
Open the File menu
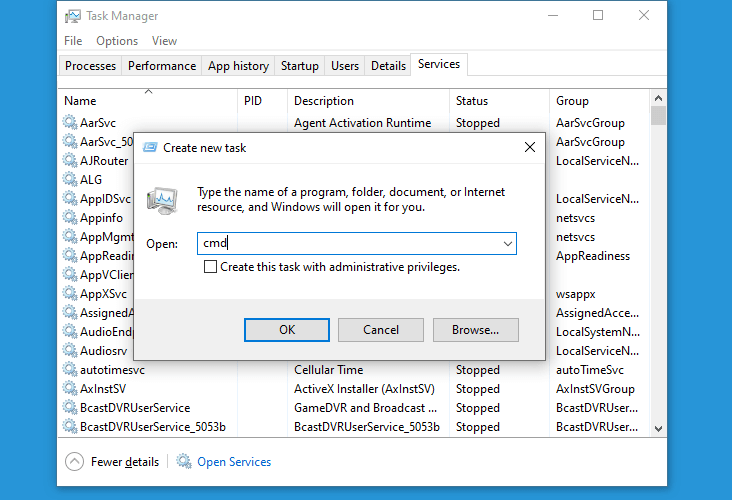(73, 41)
